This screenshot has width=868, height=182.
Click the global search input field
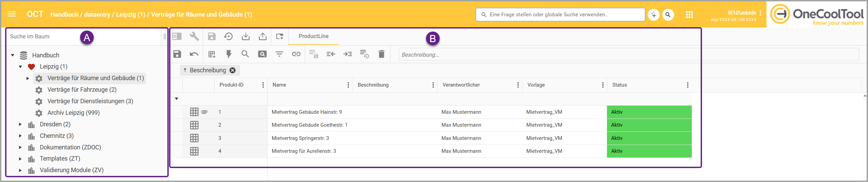point(560,15)
